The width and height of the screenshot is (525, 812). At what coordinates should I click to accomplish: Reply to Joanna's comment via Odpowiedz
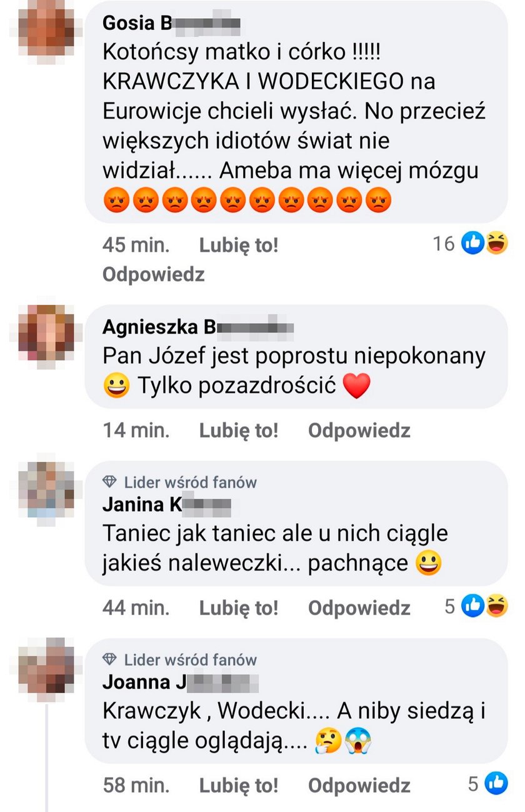point(359,785)
